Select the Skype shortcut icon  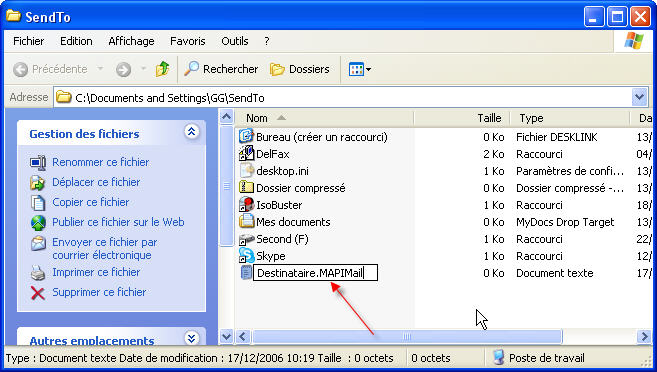[x=246, y=256]
